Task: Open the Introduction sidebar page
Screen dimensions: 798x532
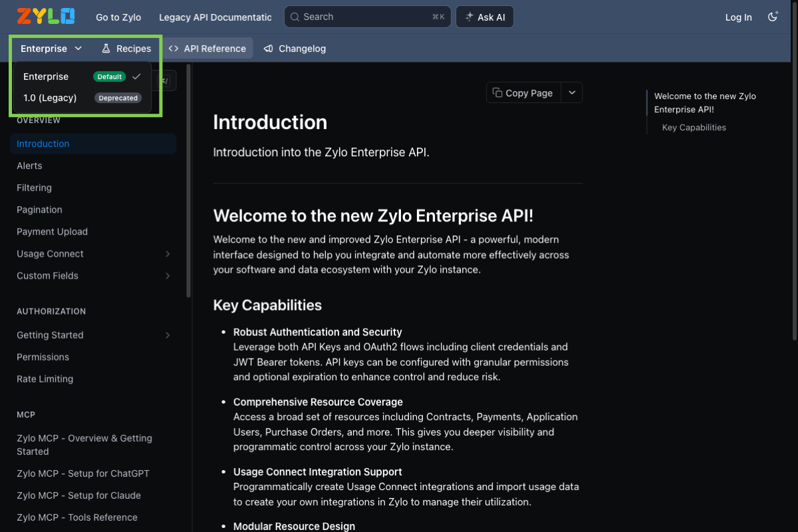Action: pyautogui.click(x=93, y=144)
